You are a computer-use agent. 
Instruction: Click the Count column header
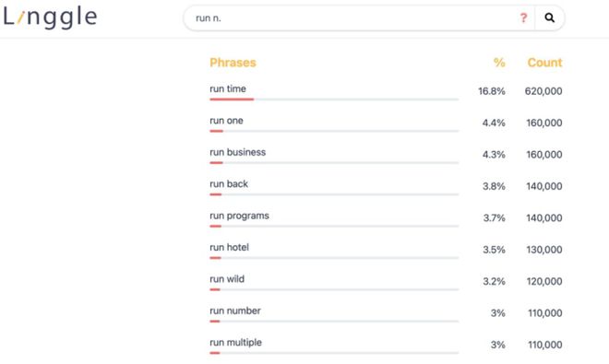pyautogui.click(x=544, y=63)
